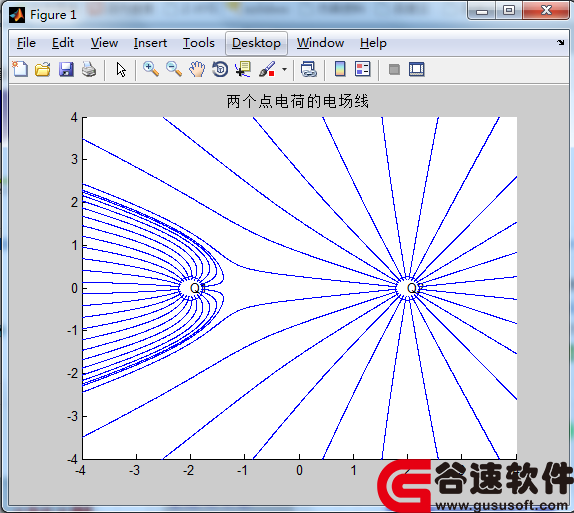Click the Q2 charge label
The width and height of the screenshot is (574, 513).
point(414,288)
